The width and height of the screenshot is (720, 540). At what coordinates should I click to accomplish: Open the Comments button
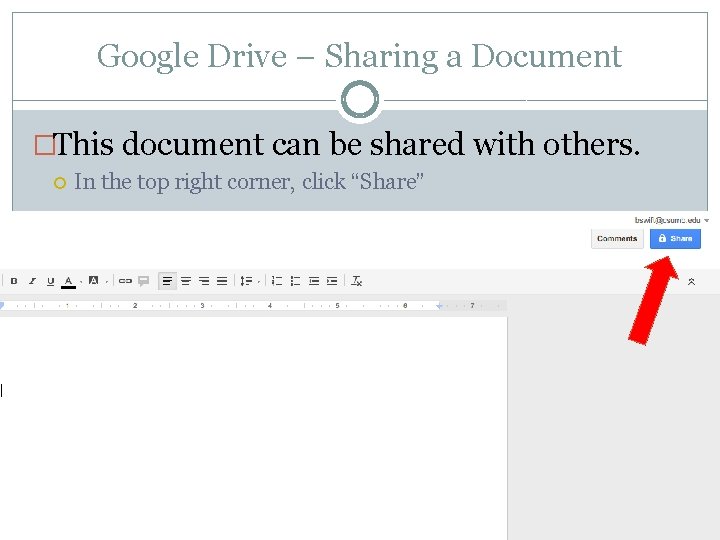click(x=617, y=239)
